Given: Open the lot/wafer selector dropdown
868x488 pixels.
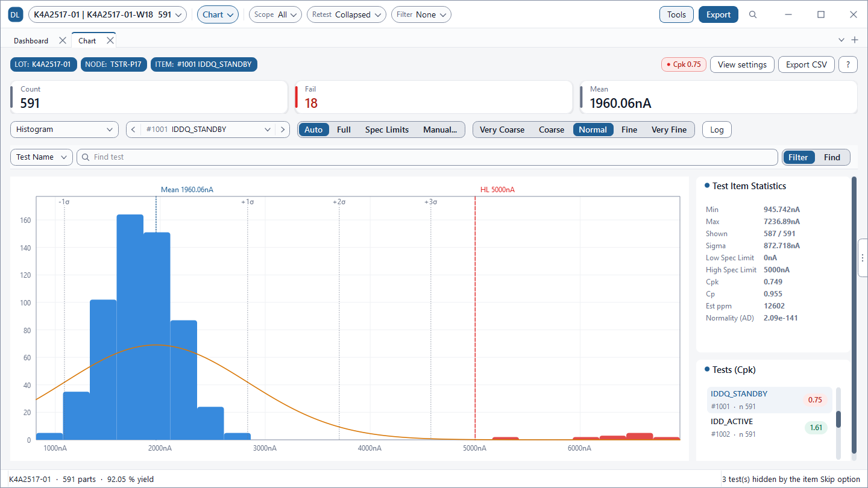Looking at the screenshot, I should 107,15.
